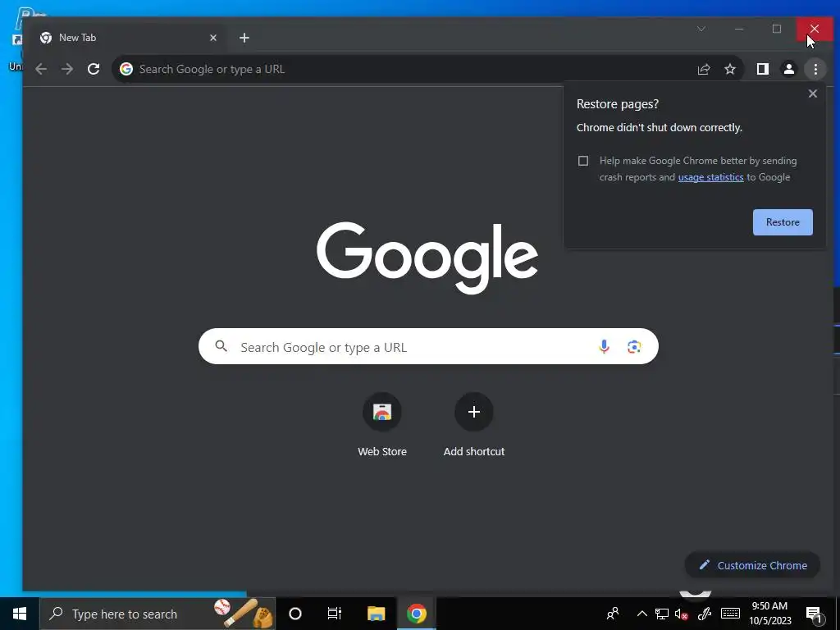Check the crash reports checkbox
This screenshot has width=840, height=630.
[583, 161]
